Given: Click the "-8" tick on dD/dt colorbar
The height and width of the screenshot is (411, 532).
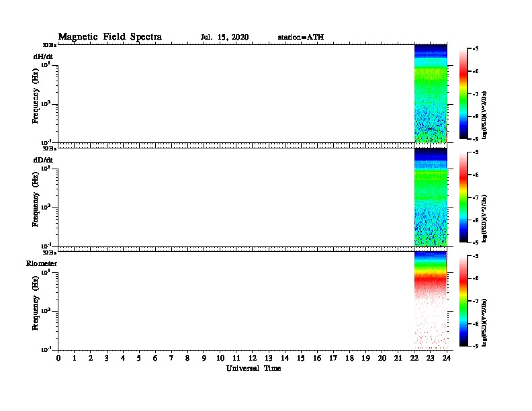Looking at the screenshot, I should point(476,220).
